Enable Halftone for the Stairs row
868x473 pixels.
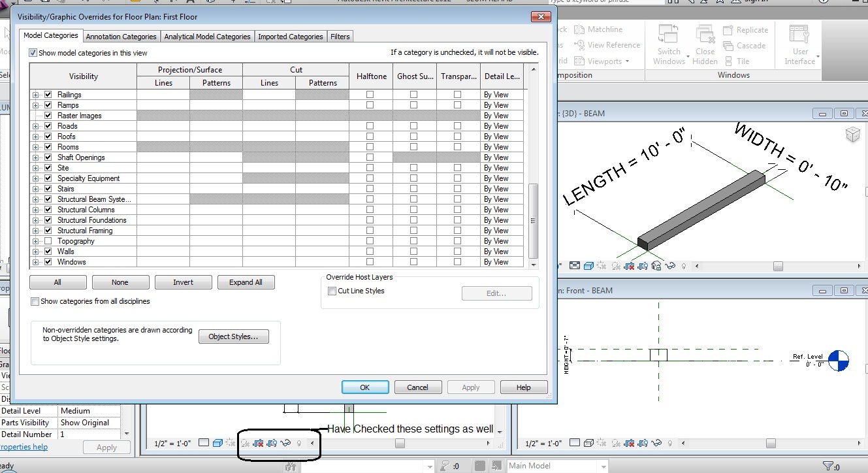coord(370,189)
